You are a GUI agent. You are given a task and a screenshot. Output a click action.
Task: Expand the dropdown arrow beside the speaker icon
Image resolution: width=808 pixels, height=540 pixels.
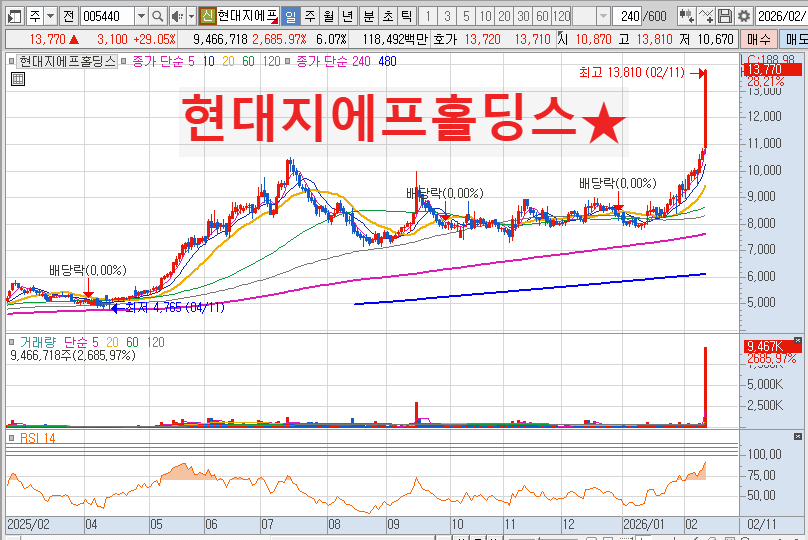point(191,16)
